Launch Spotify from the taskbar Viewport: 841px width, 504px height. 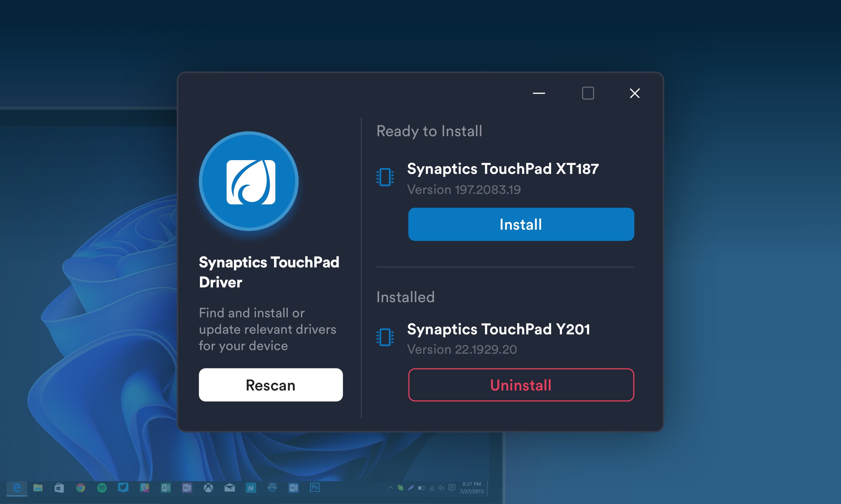tap(102, 488)
